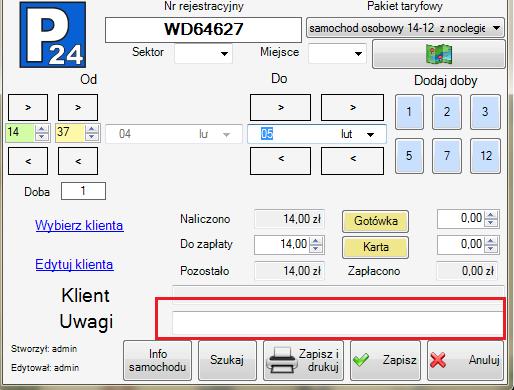Click the Gotówka amount spinner 0,00
Viewport: 514px width, 390px height.
pos(468,219)
